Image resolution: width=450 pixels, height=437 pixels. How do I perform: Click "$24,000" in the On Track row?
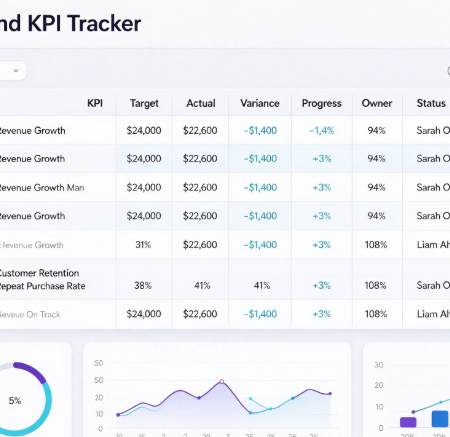point(144,314)
